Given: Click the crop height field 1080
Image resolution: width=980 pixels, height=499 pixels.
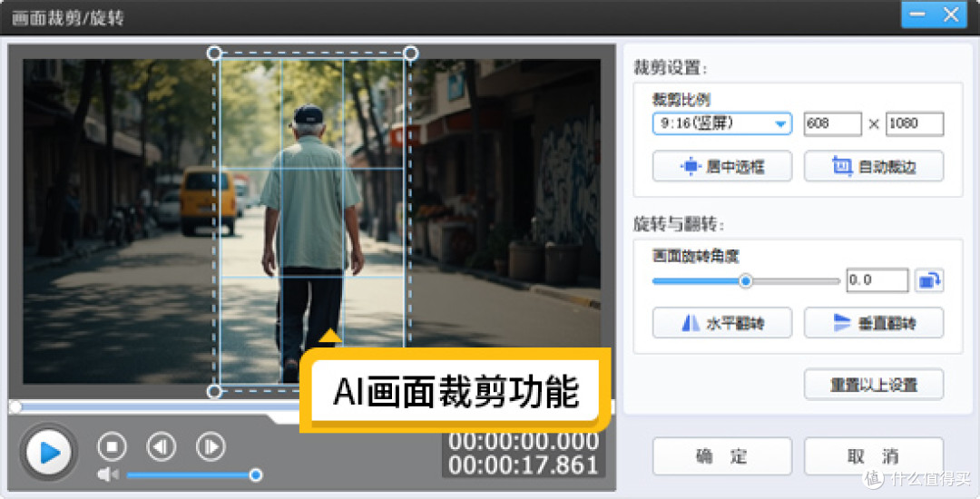Looking at the screenshot, I should pyautogui.click(x=915, y=123).
